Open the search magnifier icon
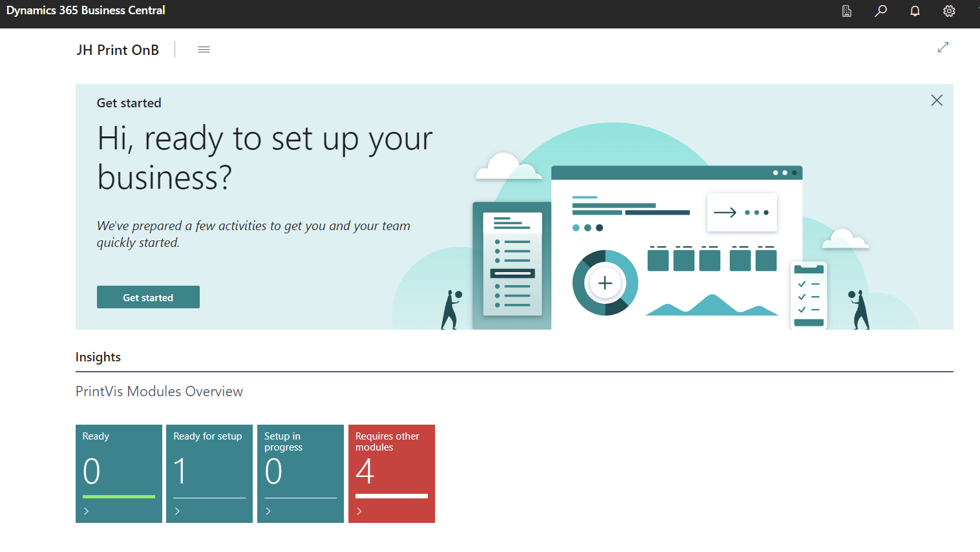This screenshot has height=552, width=980. coord(880,11)
